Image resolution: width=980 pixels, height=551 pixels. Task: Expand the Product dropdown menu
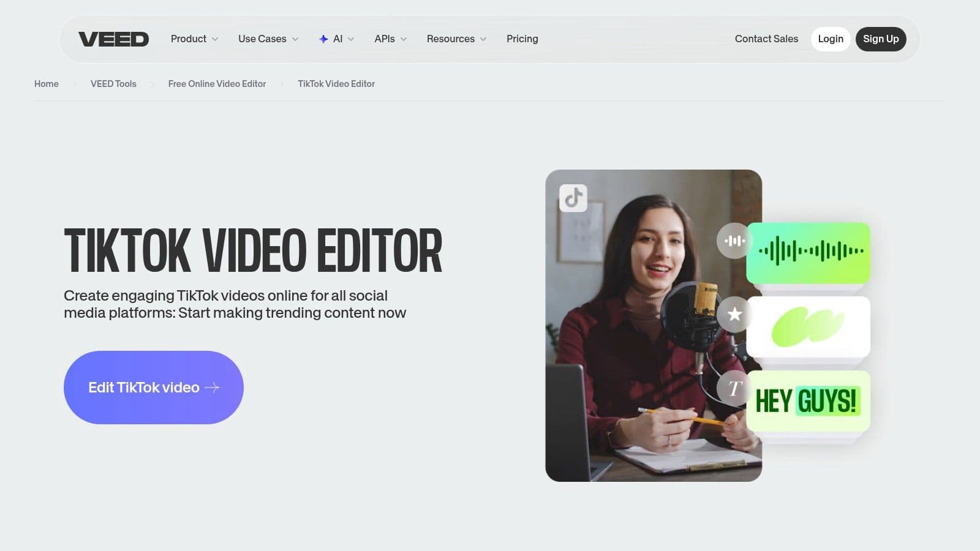coord(194,39)
